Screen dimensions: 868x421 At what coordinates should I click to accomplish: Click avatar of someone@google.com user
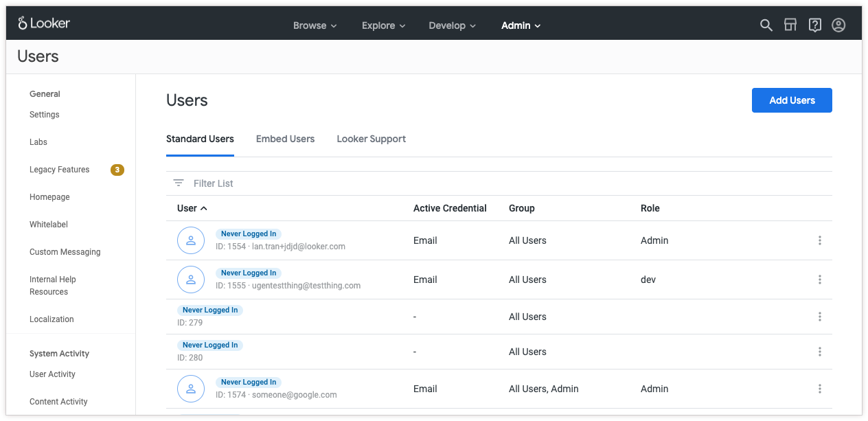pos(191,389)
